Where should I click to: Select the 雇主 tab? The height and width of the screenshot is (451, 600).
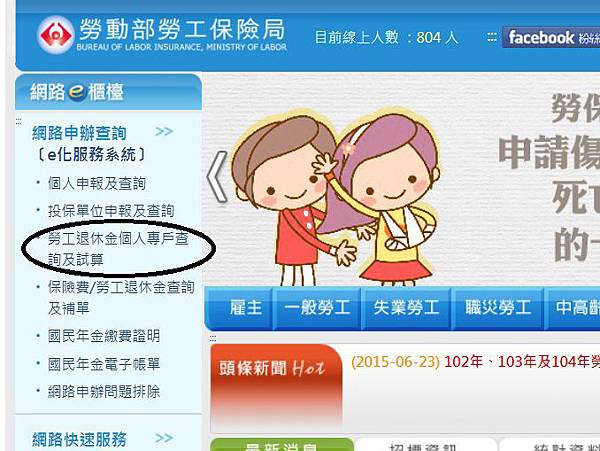(x=245, y=308)
